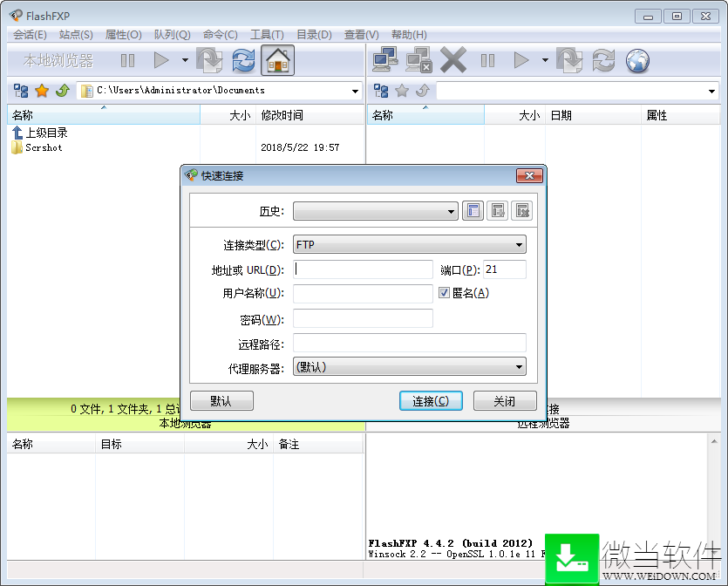Click the remote pane pause button
This screenshot has height=586, width=728.
pos(487,60)
